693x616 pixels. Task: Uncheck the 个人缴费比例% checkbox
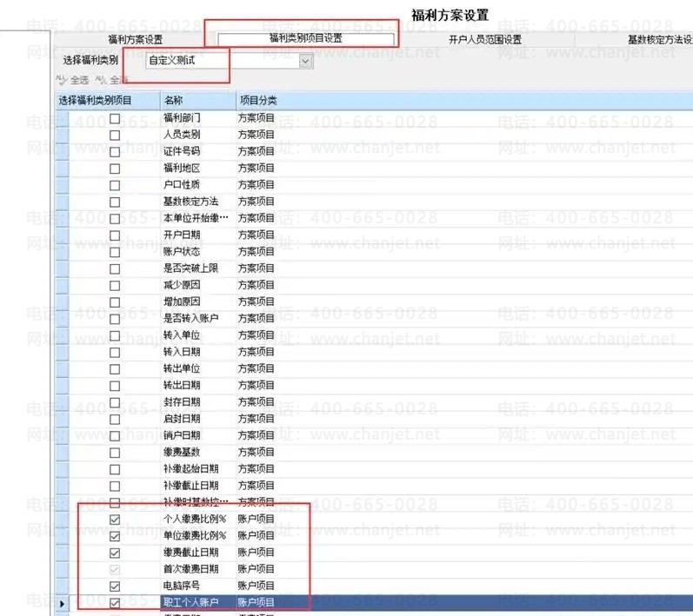click(x=115, y=520)
